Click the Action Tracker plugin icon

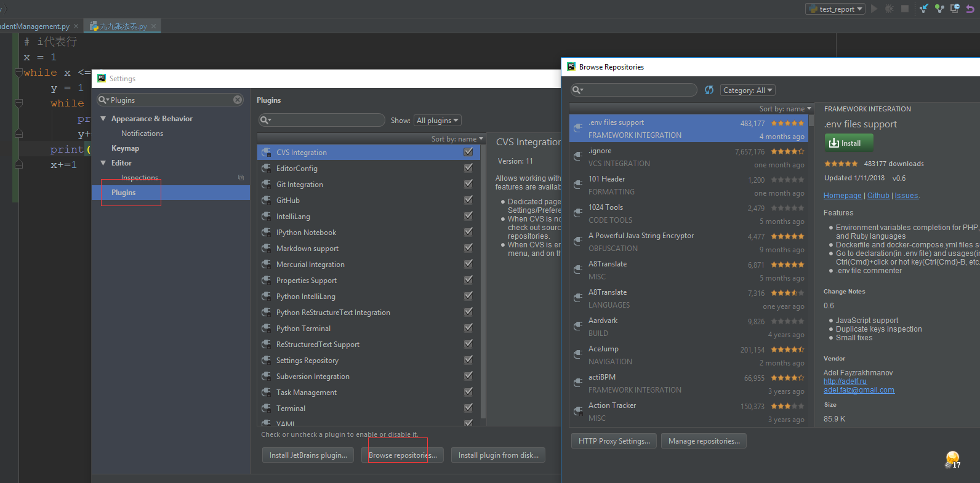578,411
